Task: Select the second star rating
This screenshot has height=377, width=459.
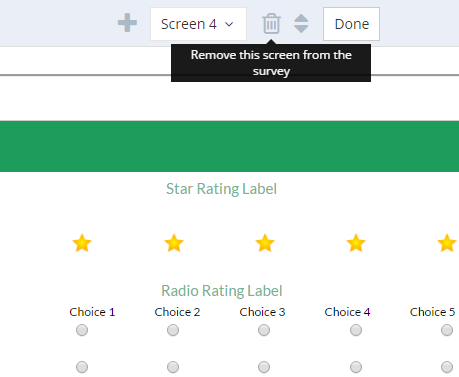Action: (x=174, y=243)
